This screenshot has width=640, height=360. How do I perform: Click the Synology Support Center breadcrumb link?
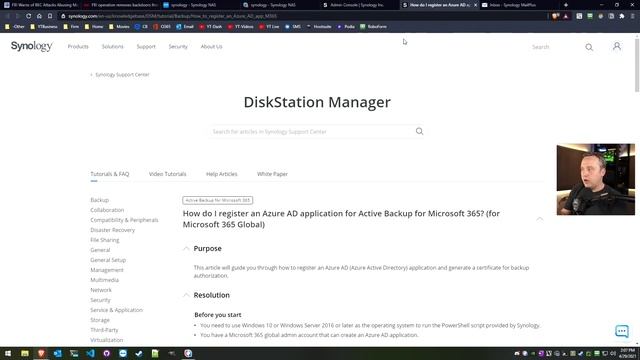pos(122,75)
